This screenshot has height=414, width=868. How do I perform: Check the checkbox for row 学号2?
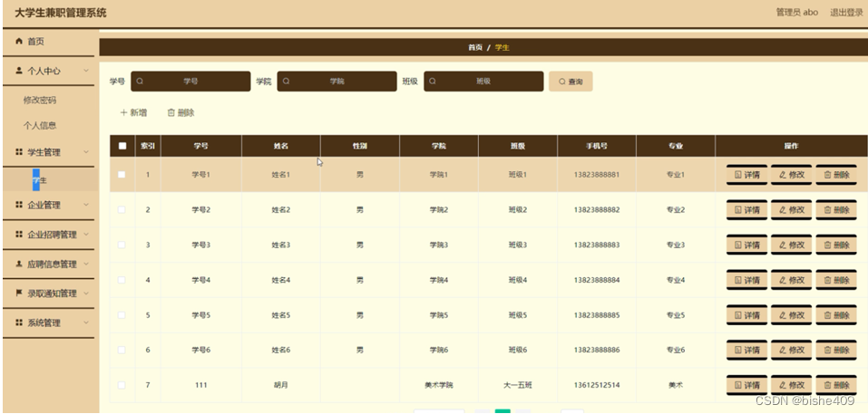pos(122,209)
